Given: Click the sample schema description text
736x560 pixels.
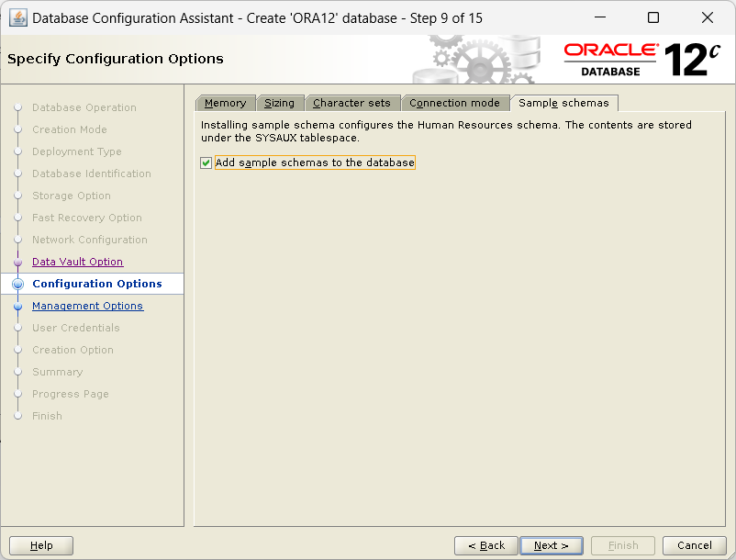Looking at the screenshot, I should click(446, 131).
